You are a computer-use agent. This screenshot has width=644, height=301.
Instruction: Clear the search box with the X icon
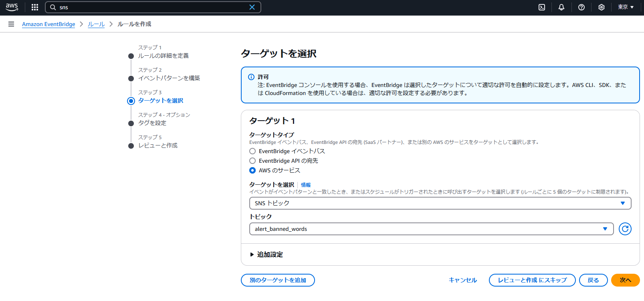(252, 7)
